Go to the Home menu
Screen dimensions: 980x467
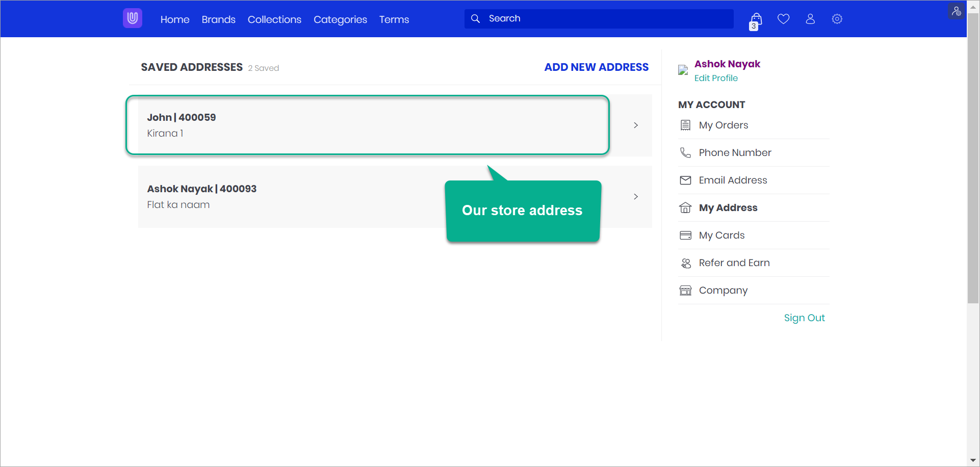(175, 19)
